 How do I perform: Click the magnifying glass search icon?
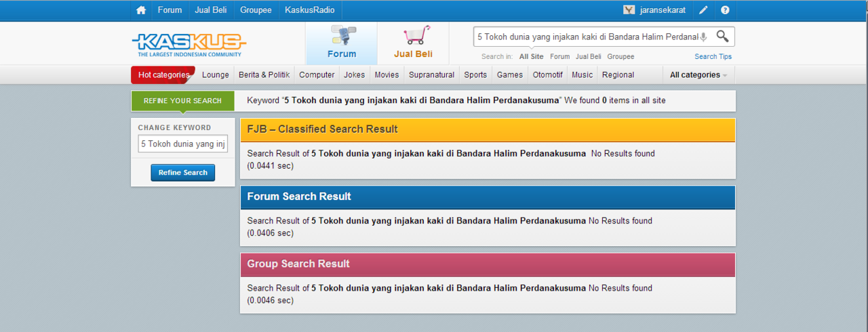pos(723,37)
